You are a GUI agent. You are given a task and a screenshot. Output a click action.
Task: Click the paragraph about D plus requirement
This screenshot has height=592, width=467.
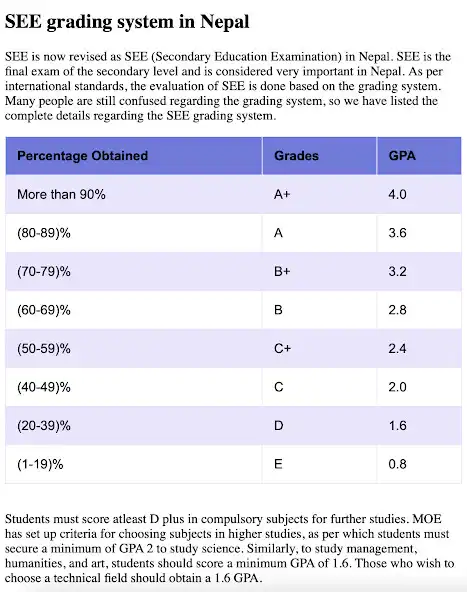coord(230,548)
